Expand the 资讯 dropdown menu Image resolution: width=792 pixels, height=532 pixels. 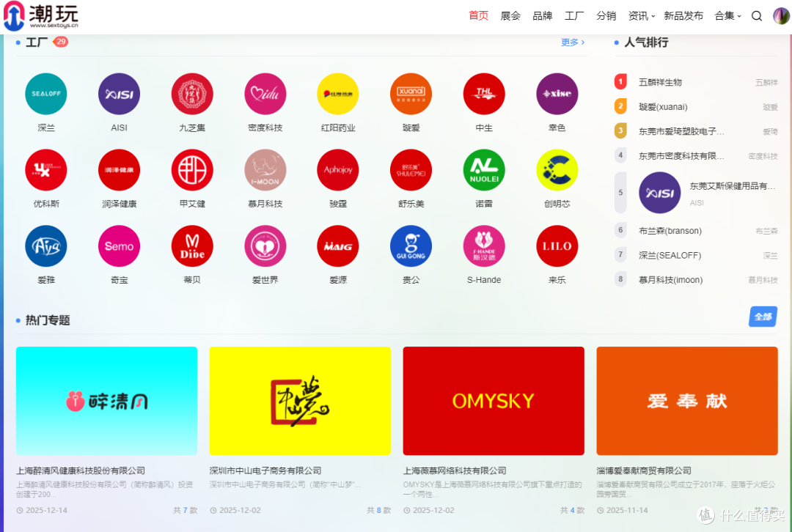pyautogui.click(x=641, y=16)
